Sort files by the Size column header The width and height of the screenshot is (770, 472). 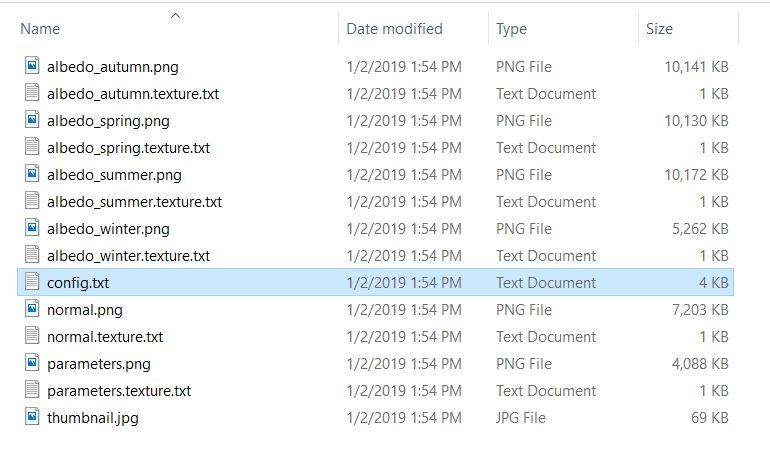coord(659,29)
